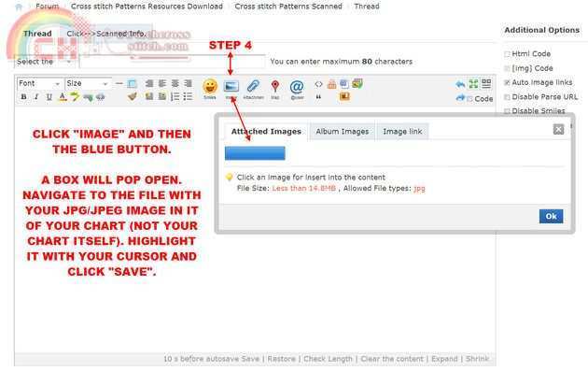
Task: Open the Forum breadcrumb link
Action: 48,7
